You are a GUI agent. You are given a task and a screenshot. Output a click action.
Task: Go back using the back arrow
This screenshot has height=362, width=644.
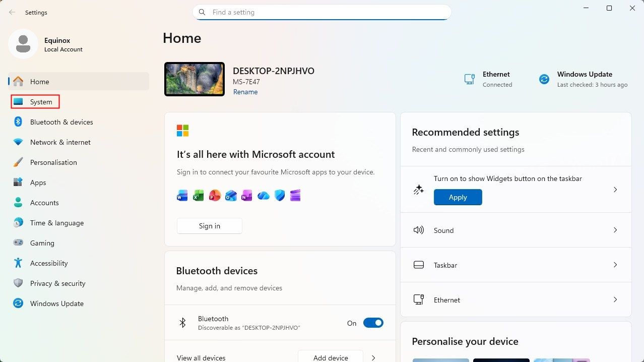click(x=12, y=12)
